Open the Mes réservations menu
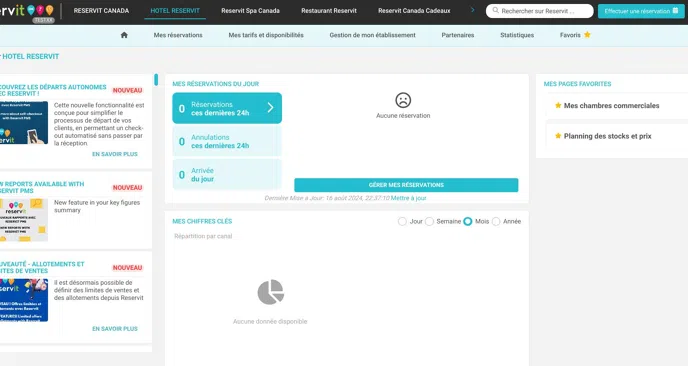The width and height of the screenshot is (688, 366). pyautogui.click(x=178, y=35)
